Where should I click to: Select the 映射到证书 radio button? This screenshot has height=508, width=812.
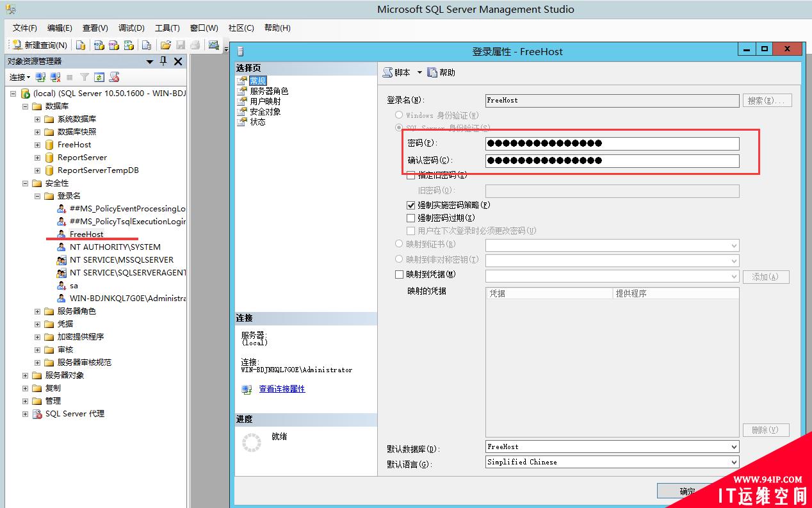point(399,244)
